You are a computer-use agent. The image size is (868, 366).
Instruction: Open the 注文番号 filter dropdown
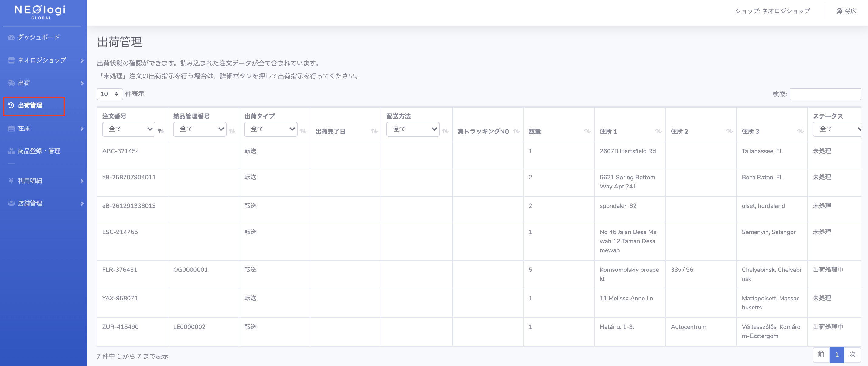[129, 129]
